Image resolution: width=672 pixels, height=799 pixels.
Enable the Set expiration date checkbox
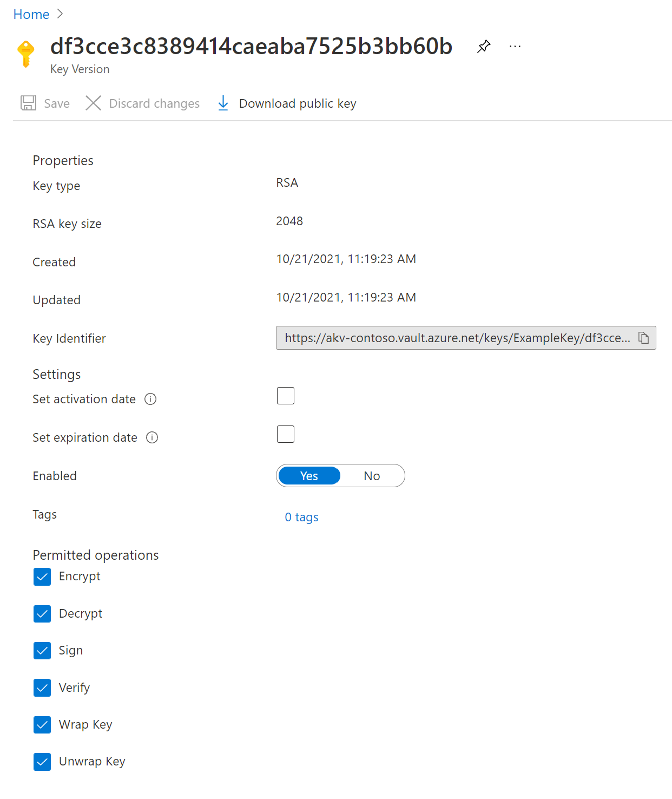pos(286,434)
